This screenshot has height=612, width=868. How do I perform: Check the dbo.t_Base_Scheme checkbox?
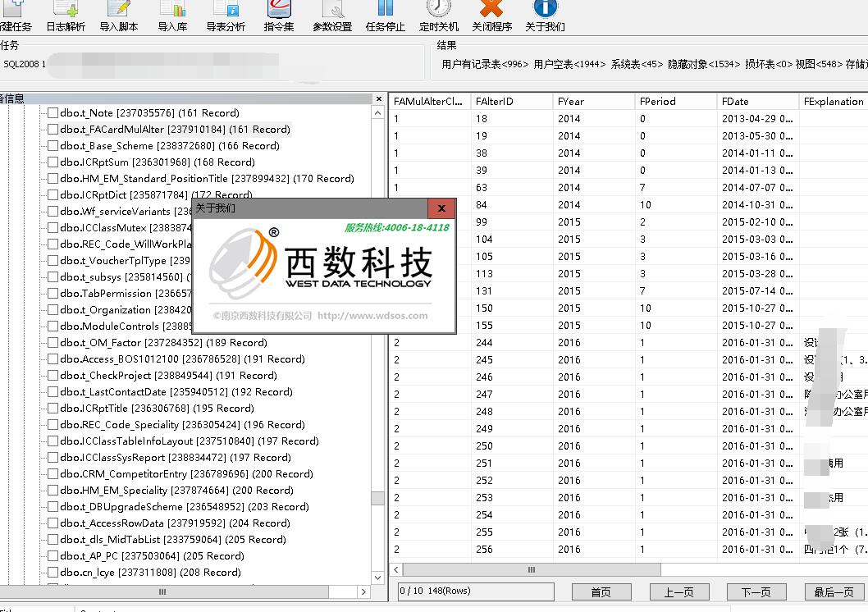click(53, 145)
